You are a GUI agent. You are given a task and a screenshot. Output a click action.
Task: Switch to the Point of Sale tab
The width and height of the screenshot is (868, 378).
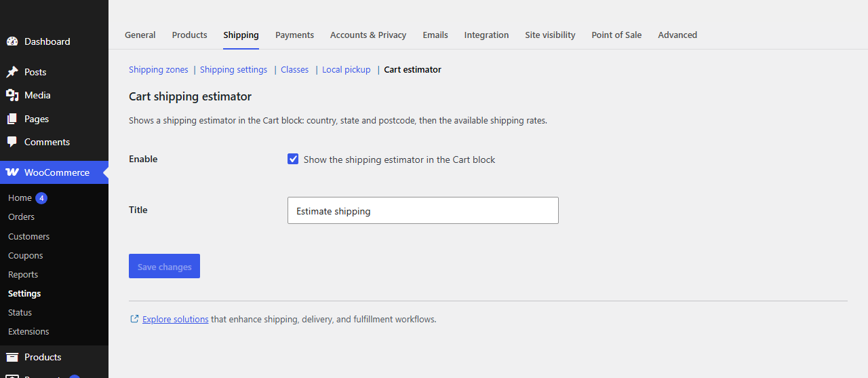(616, 35)
